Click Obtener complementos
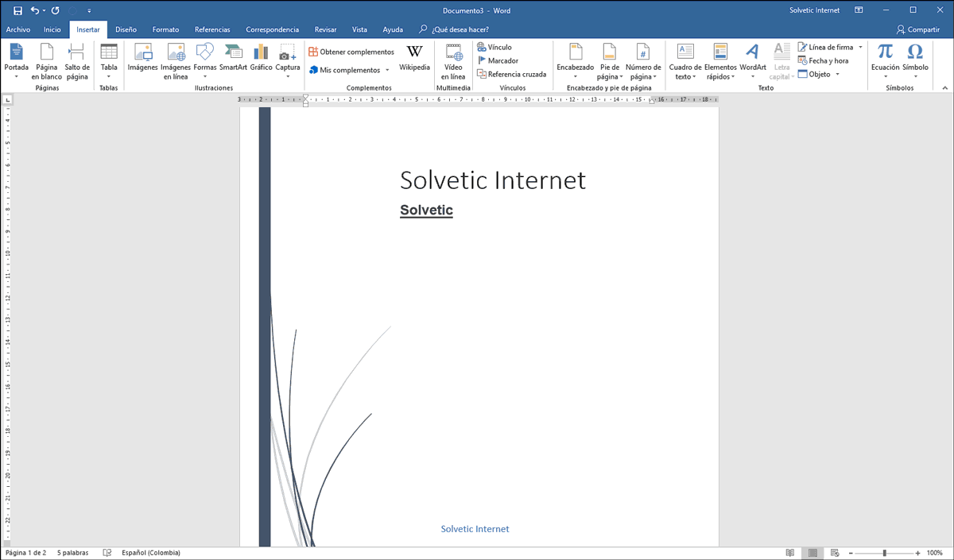 351,52
